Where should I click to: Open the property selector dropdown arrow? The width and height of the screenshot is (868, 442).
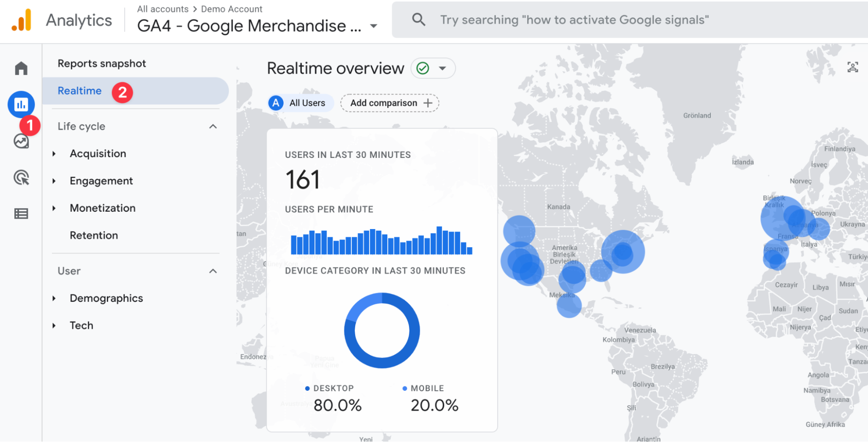(373, 26)
